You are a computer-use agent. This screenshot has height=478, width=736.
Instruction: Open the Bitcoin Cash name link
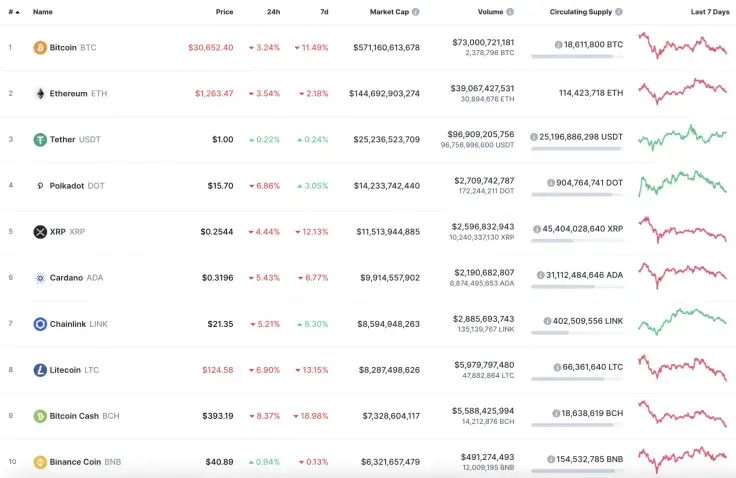coord(74,416)
